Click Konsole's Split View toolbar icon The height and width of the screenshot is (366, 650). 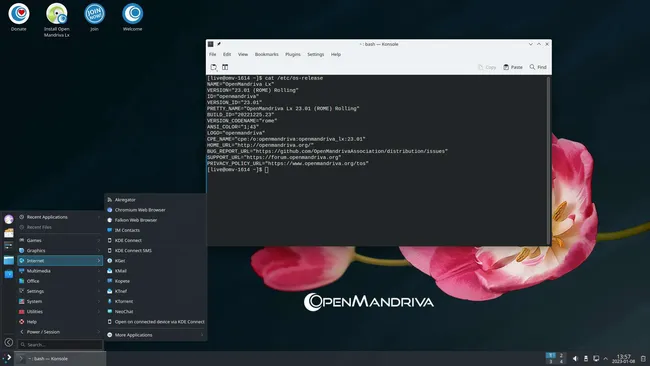[225, 67]
